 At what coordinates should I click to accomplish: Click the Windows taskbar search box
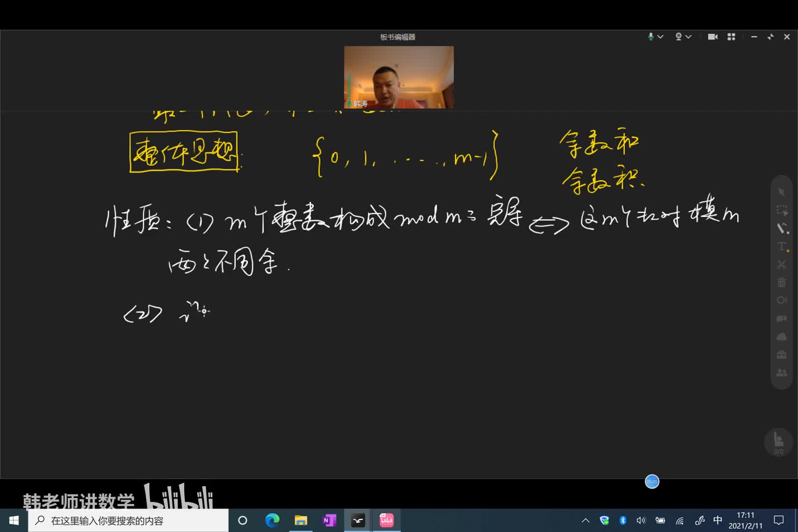point(128,521)
